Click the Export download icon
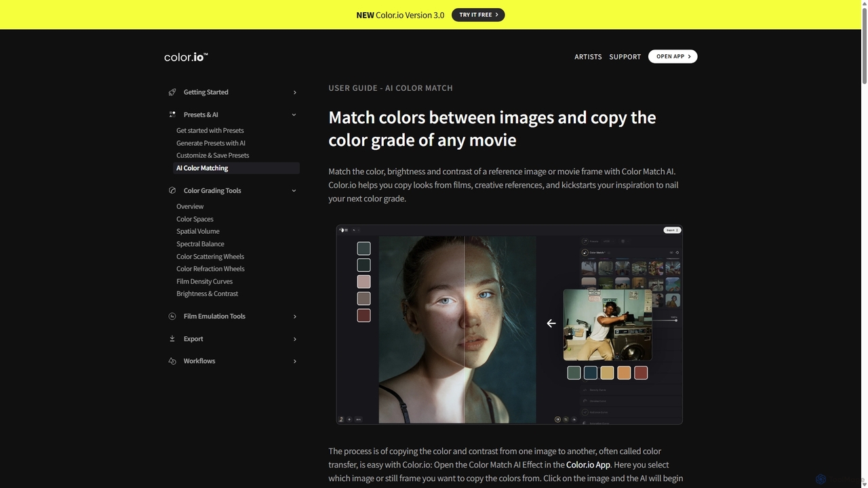Screen dimensions: 868x488 pyautogui.click(x=172, y=339)
